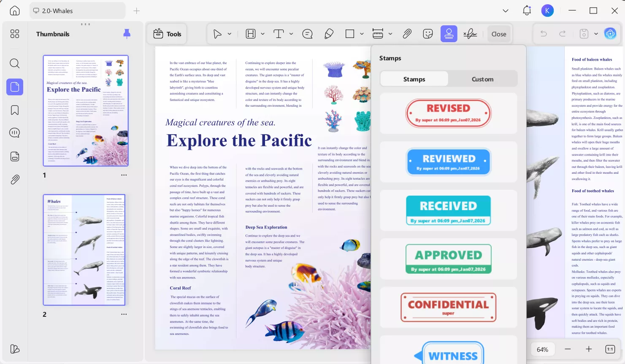Viewport: 625px width, 364px height.
Task: Add a new tab with plus icon
Action: (x=136, y=11)
